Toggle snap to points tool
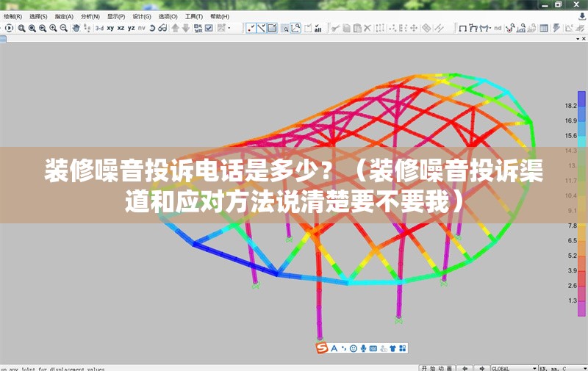Image resolution: width=588 pixels, height=371 pixels. 251,28
